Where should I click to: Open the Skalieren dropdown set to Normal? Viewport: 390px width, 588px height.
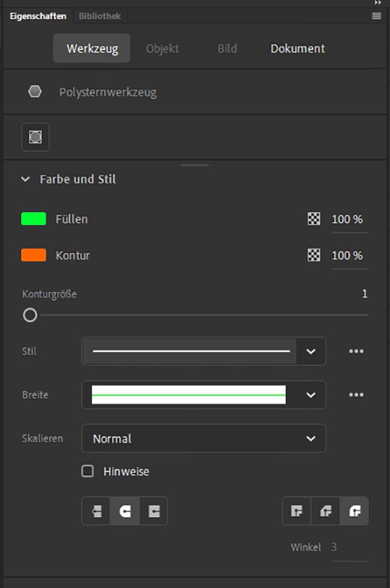(203, 439)
